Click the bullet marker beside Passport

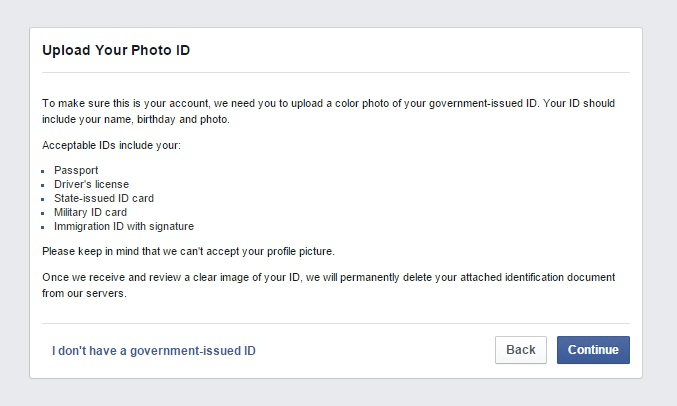click(x=45, y=171)
